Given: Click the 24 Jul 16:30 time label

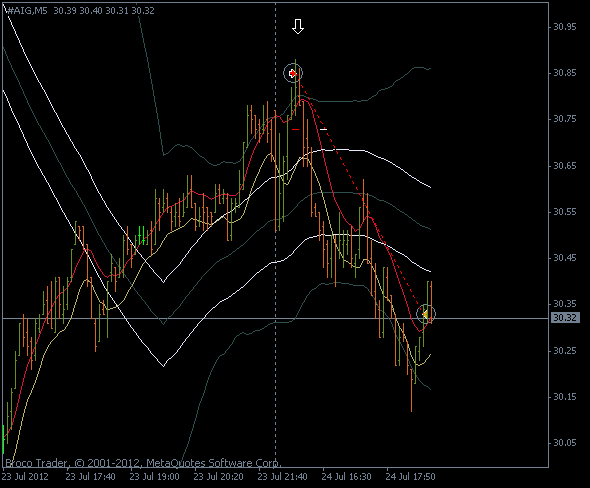Looking at the screenshot, I should click(x=346, y=477).
